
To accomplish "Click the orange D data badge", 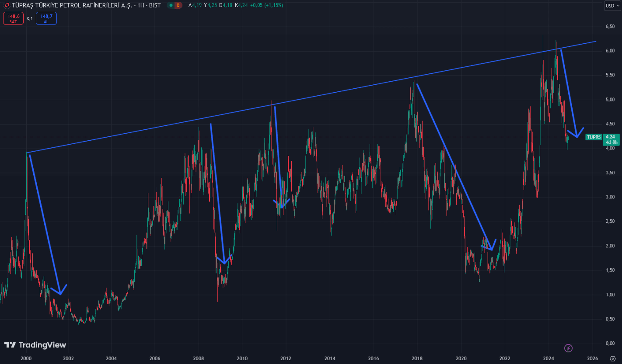I will point(177,5).
